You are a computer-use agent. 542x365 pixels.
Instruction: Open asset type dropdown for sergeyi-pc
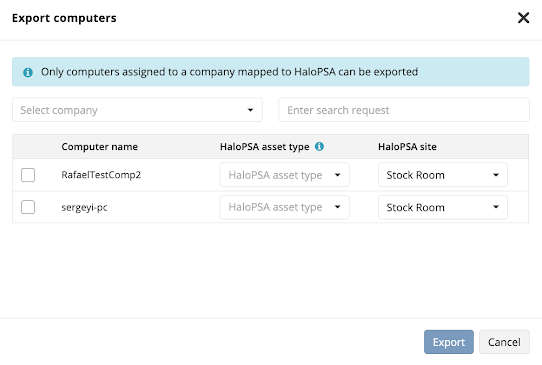(x=284, y=207)
